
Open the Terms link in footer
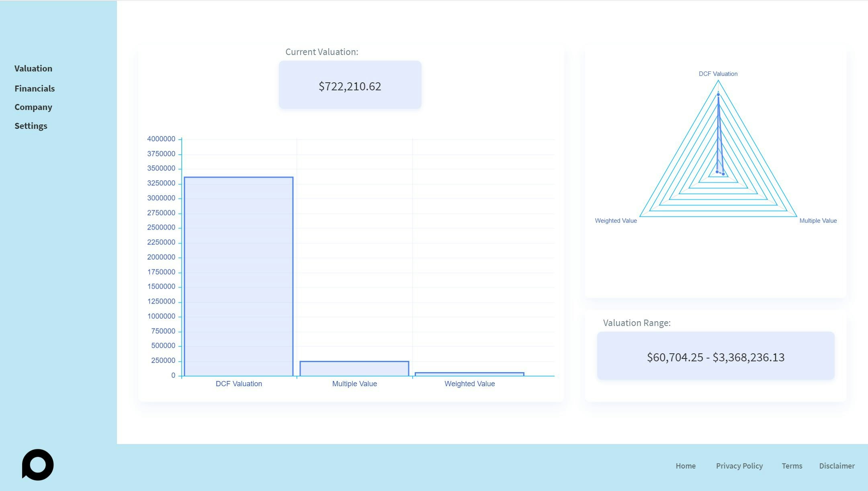click(792, 466)
